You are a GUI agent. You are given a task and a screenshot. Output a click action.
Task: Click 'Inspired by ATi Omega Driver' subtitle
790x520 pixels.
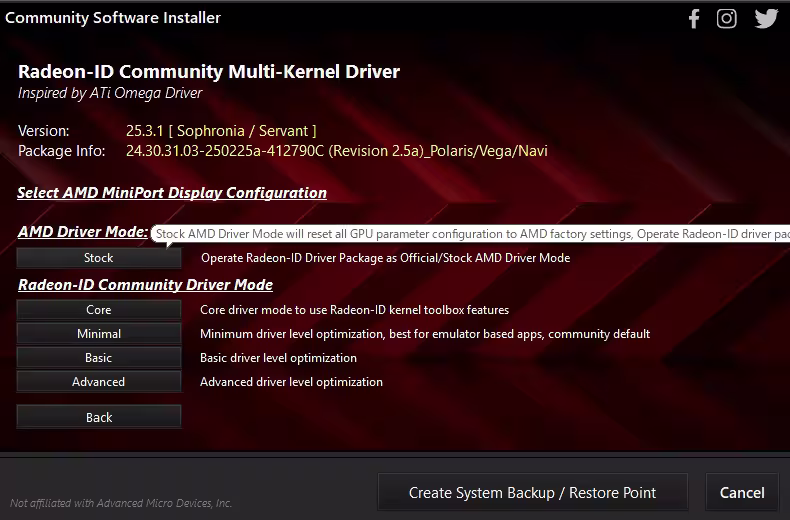click(x=110, y=93)
